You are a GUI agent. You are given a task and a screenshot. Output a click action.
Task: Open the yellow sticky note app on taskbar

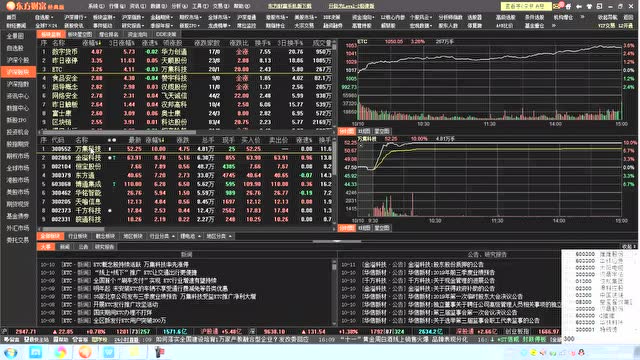tap(134, 352)
